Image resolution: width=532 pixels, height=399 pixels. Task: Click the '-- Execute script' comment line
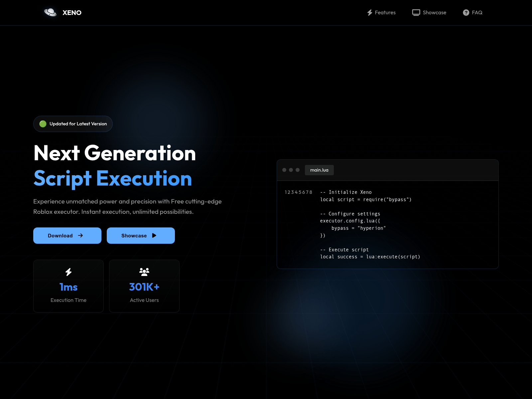tap(344, 250)
